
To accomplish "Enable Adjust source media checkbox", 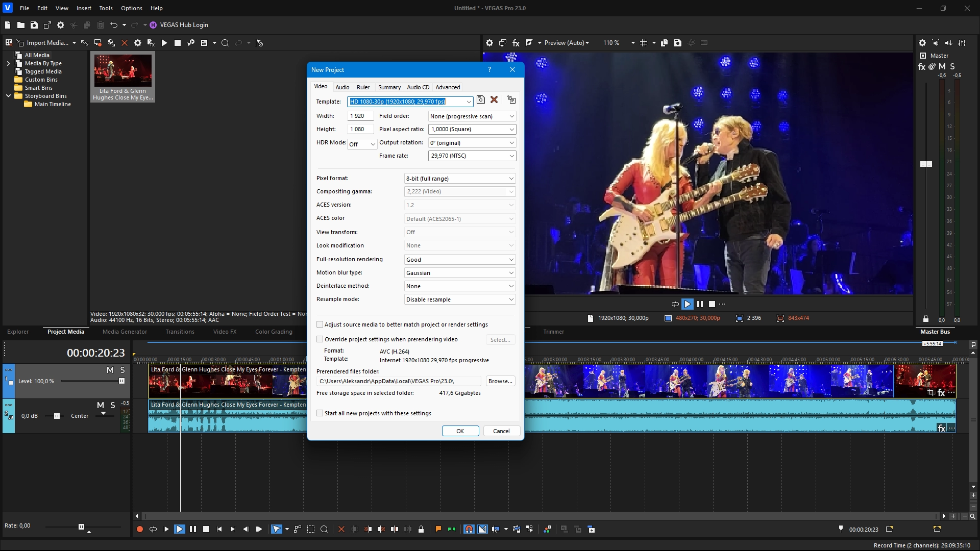I will coord(320,324).
